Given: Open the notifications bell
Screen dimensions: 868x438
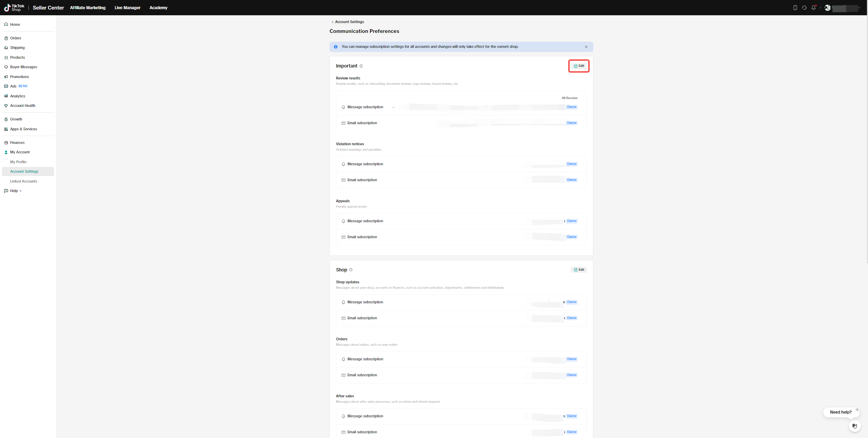Looking at the screenshot, I should (x=813, y=8).
